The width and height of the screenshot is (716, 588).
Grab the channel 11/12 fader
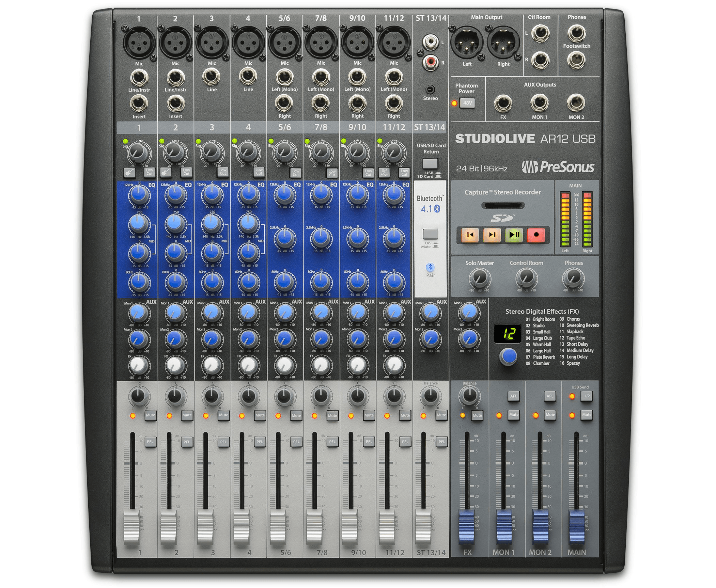tap(387, 526)
